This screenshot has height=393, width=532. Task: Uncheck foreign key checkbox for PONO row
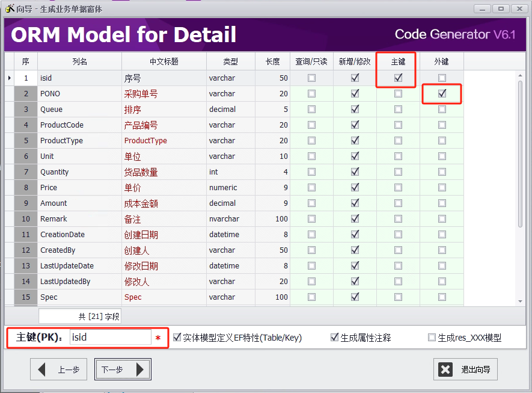[x=442, y=93]
